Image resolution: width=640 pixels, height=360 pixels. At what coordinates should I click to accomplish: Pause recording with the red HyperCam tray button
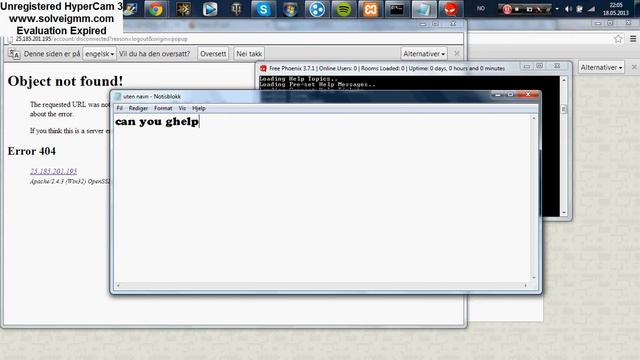tap(507, 9)
